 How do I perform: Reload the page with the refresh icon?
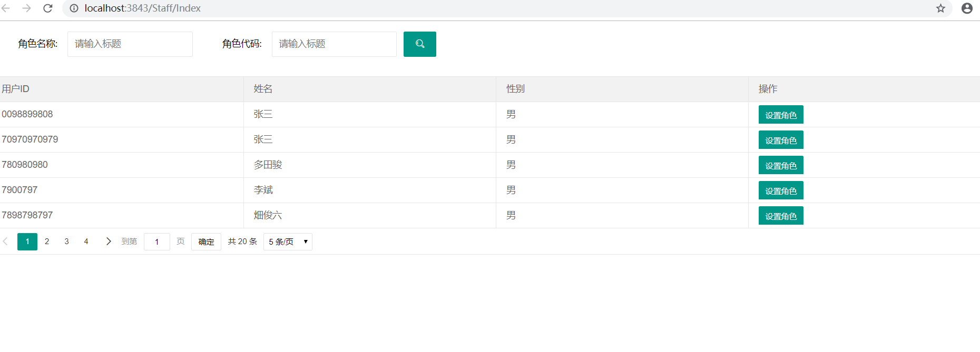[x=48, y=8]
